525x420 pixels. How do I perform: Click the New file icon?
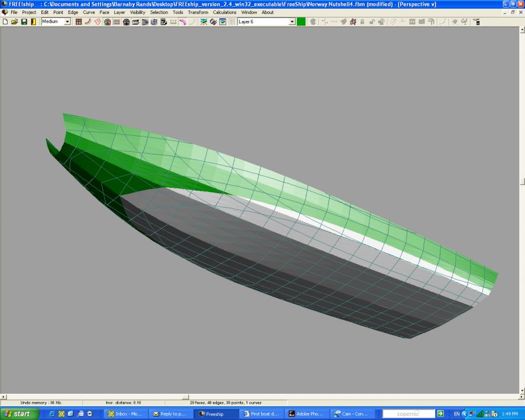point(5,22)
